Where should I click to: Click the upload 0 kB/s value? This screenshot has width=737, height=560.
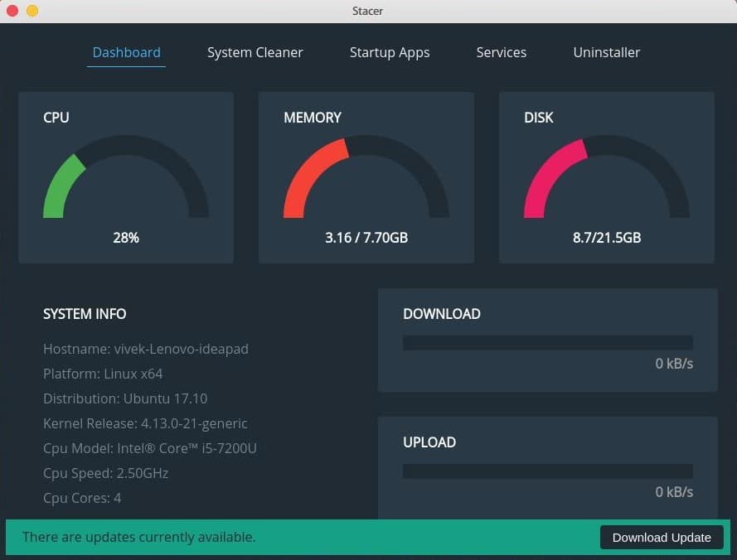tap(674, 492)
